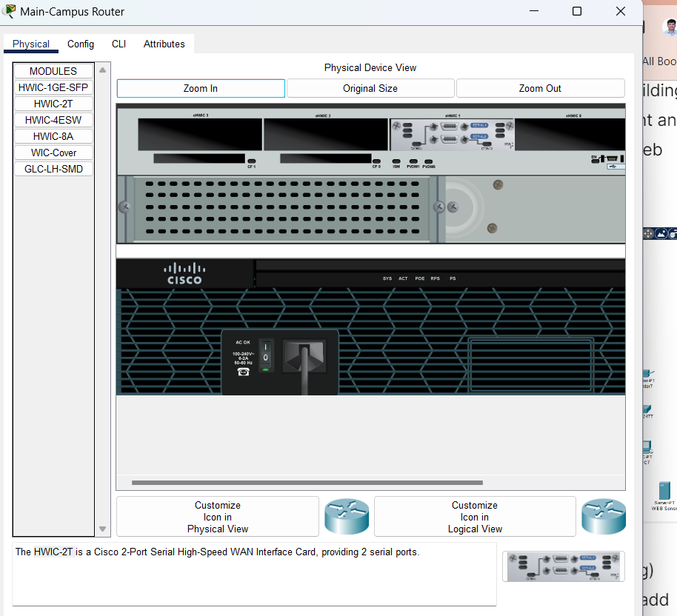
Task: Click the Cisco logo on router
Action: click(184, 274)
